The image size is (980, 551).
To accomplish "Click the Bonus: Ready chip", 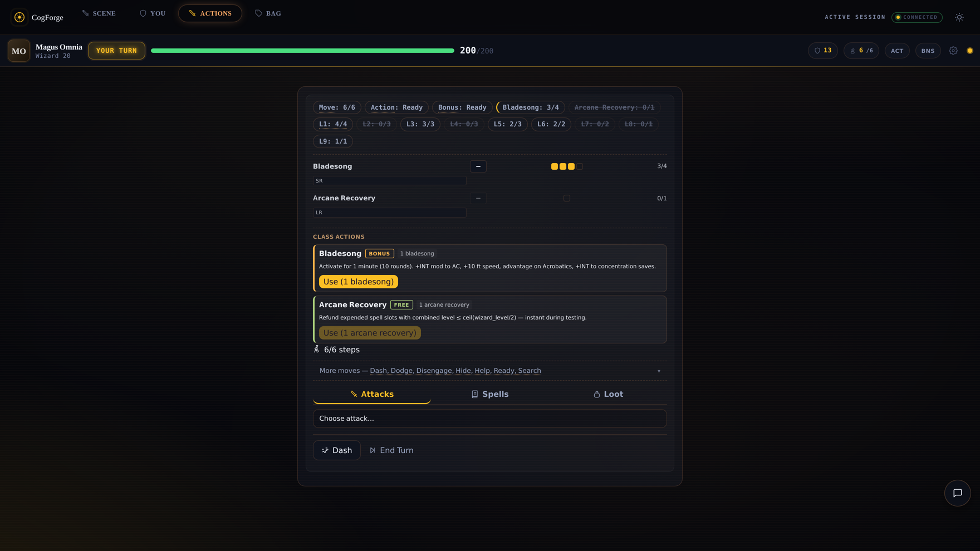I will (462, 107).
